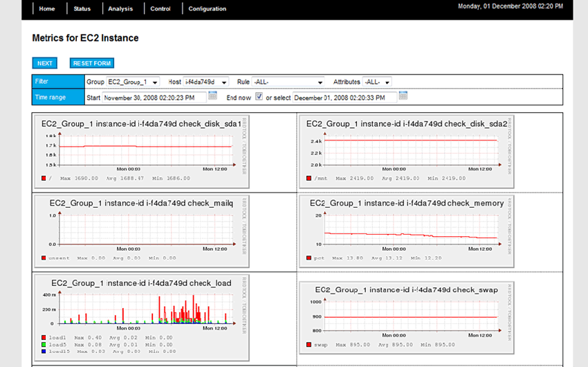Open the Host dropdown showing i-f4da749d

(x=206, y=82)
